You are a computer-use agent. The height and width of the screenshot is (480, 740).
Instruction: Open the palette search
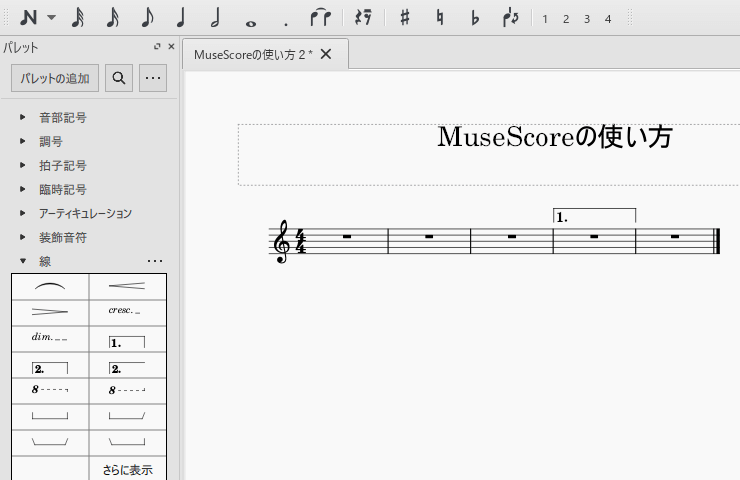point(119,78)
